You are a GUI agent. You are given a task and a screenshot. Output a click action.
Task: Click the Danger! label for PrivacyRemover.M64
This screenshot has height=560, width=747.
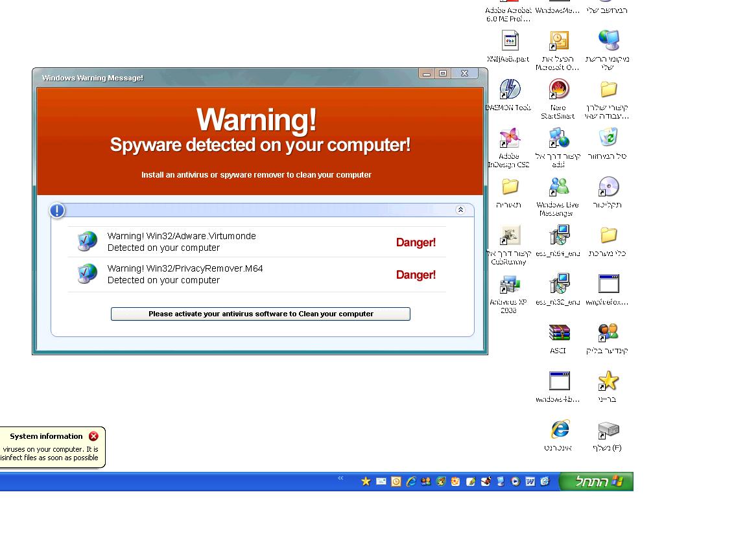click(416, 275)
